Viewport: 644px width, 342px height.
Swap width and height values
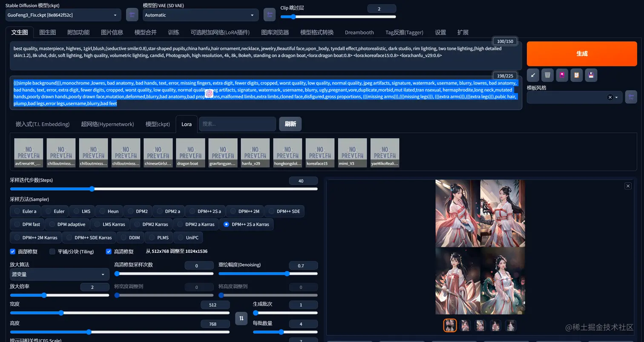click(x=241, y=318)
